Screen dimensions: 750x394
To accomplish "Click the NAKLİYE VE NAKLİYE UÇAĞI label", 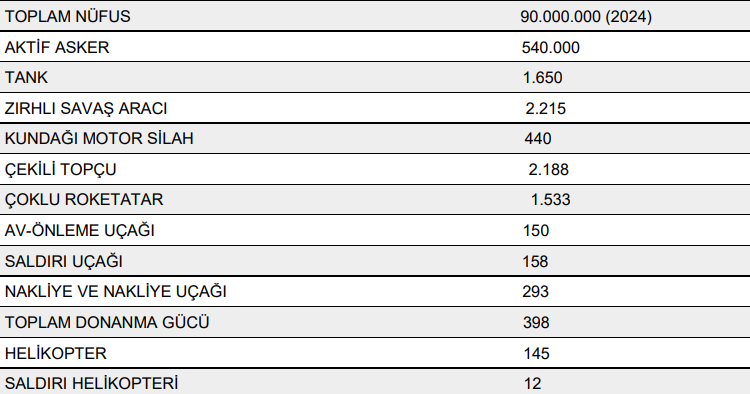I will click(116, 291).
